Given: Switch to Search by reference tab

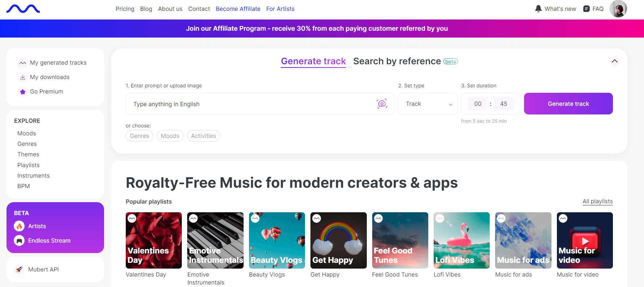Looking at the screenshot, I should click(397, 61).
